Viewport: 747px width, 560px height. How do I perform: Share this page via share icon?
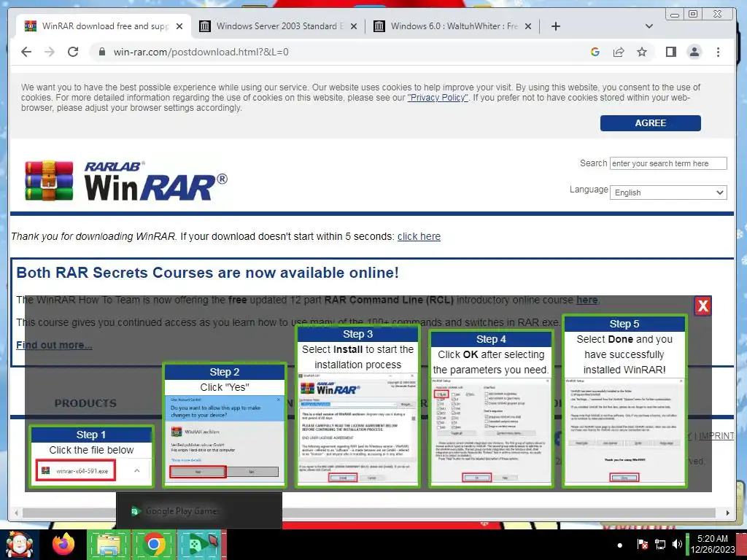[619, 52]
